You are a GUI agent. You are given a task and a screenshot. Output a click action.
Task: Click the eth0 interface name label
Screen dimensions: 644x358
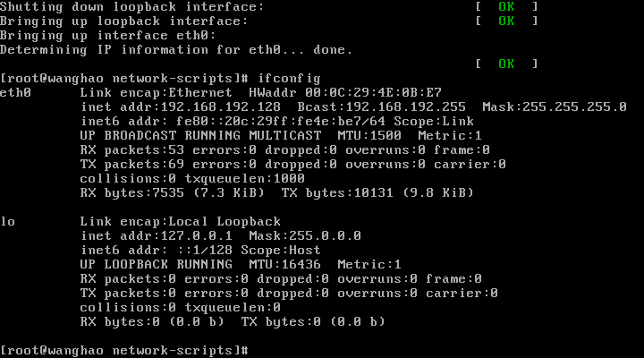[15, 92]
